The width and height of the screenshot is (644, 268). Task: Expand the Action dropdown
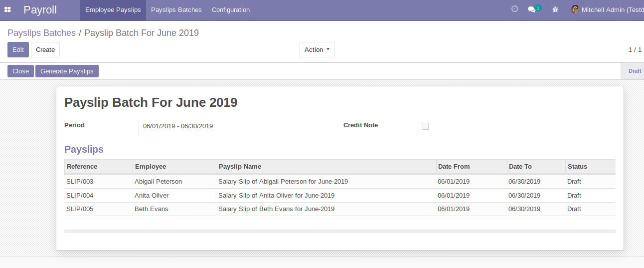point(317,50)
